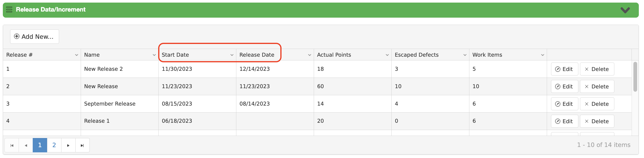
Task: Open the Work Items column menu arrow
Action: coord(543,55)
